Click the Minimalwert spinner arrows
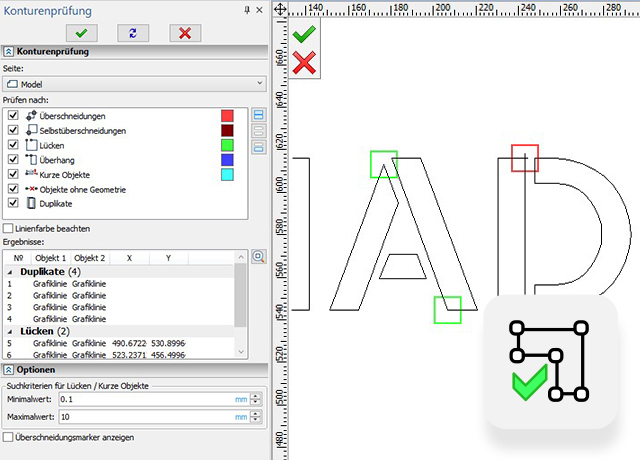Image resolution: width=640 pixels, height=460 pixels. click(x=256, y=399)
